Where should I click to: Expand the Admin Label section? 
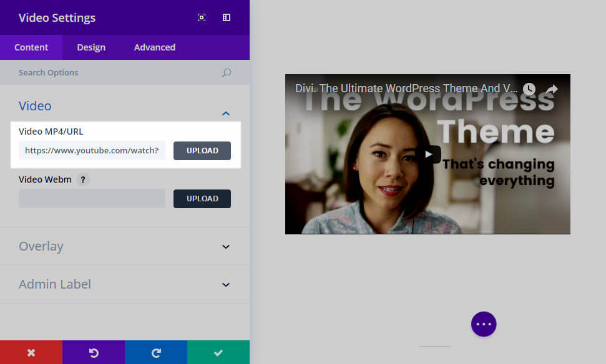tap(125, 284)
